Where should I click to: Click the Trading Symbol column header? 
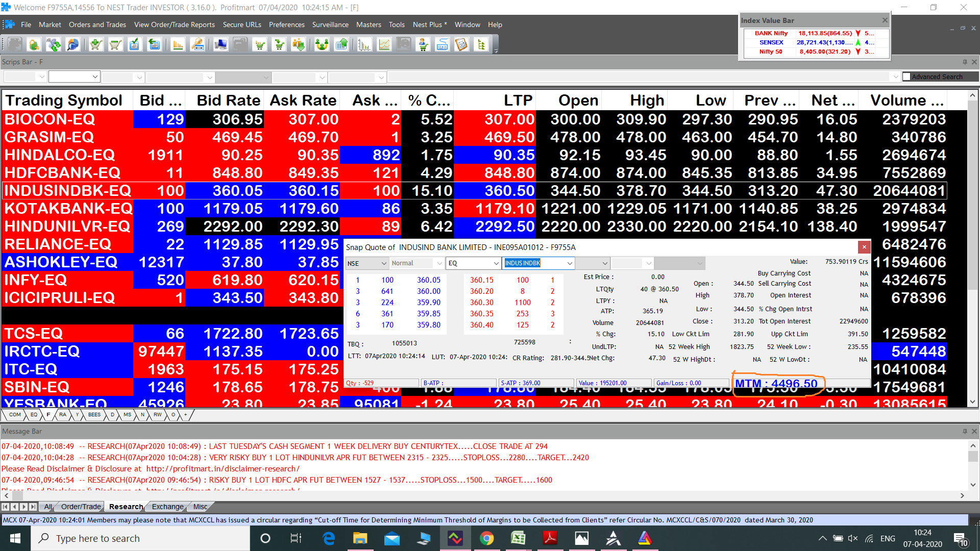[67, 101]
